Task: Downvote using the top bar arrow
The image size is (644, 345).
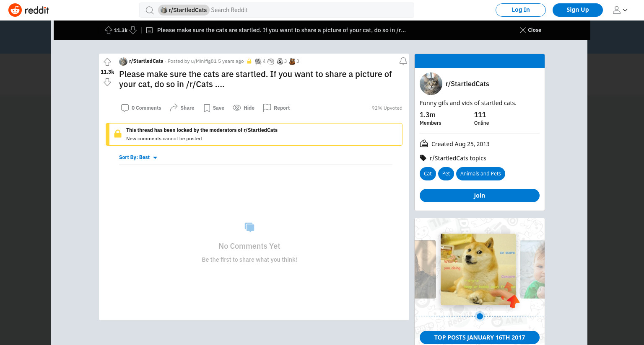Action: pyautogui.click(x=133, y=30)
